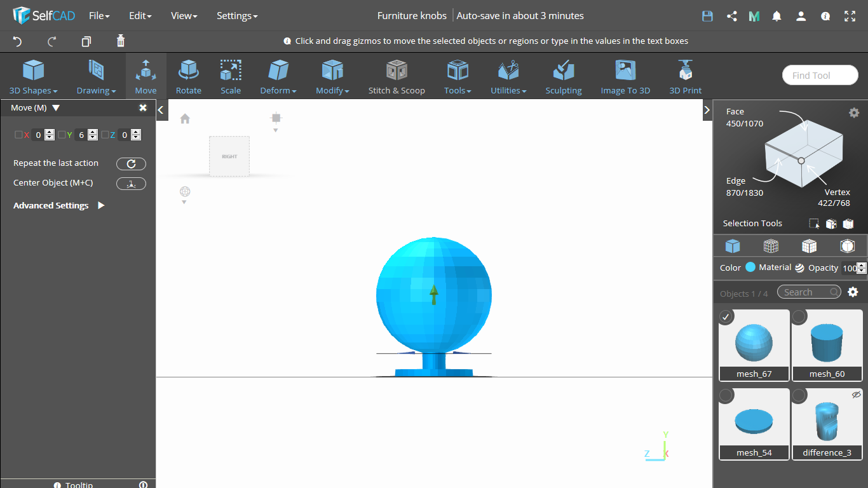Viewport: 868px width, 488px height.
Task: Click the marquee selection tool icon
Action: pyautogui.click(x=814, y=224)
